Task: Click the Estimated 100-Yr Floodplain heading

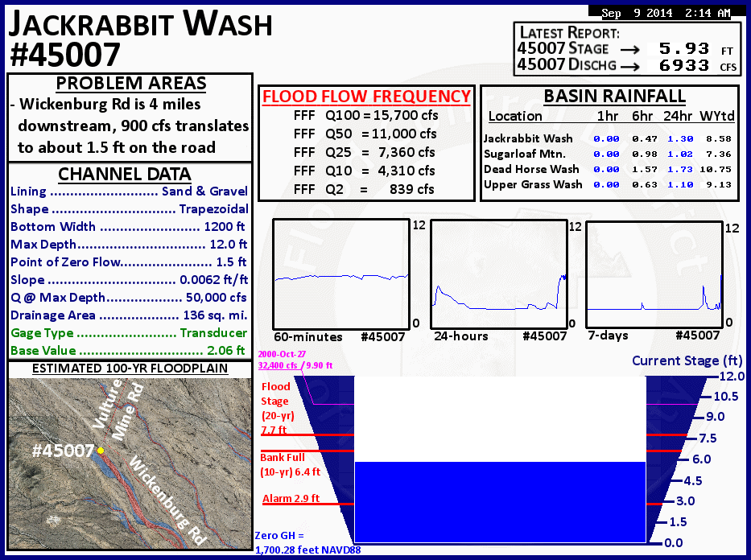Action: click(130, 369)
